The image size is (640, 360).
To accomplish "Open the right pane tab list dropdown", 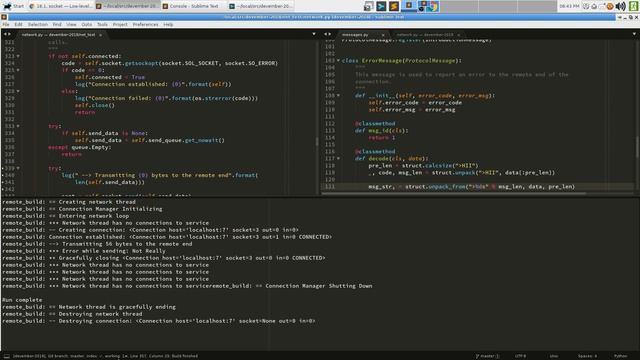I will coord(634,34).
